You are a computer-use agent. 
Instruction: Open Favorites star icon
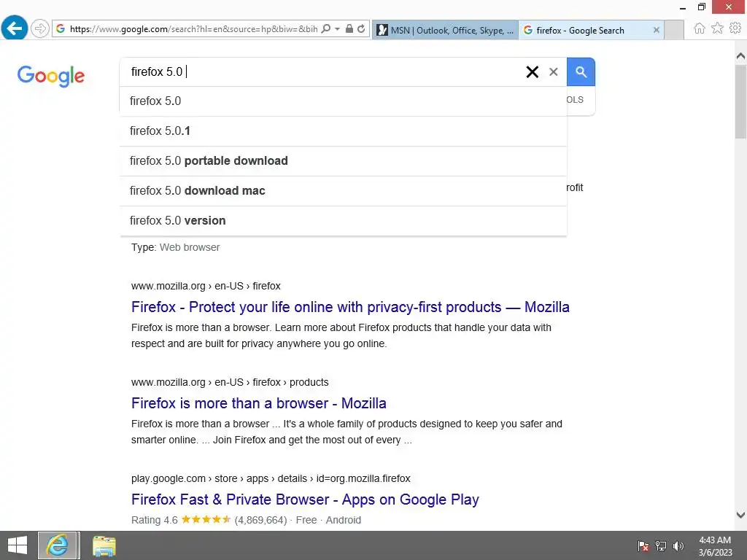[x=717, y=28]
